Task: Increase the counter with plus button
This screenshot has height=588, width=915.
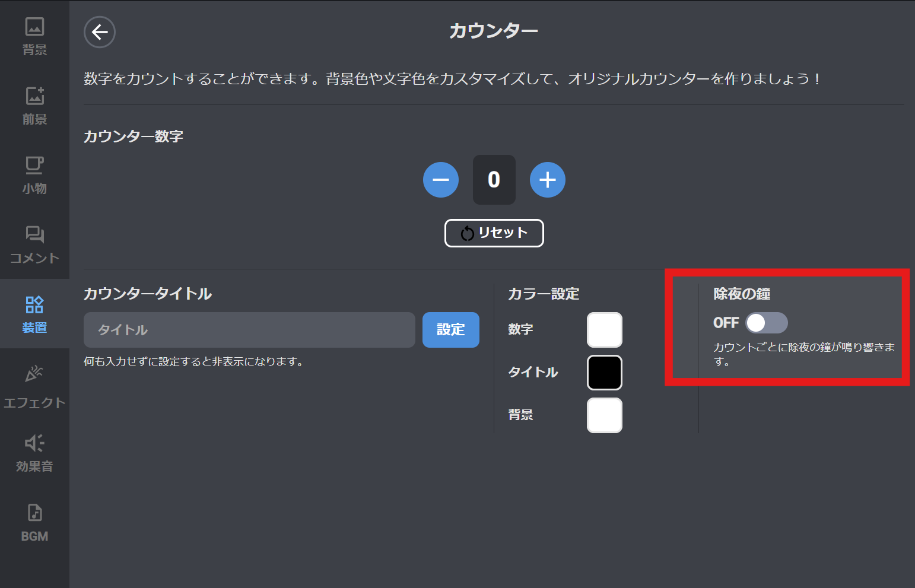Action: click(547, 180)
